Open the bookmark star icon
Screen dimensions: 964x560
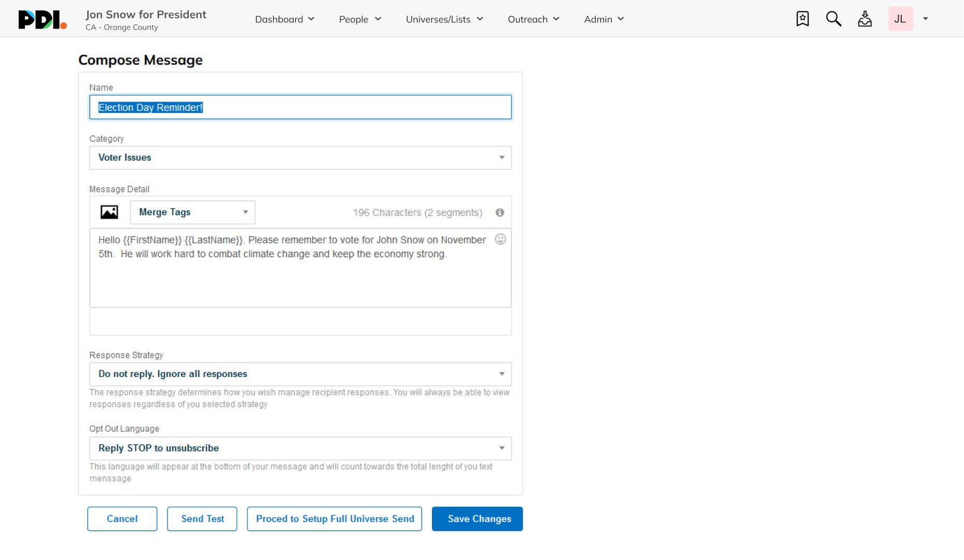coord(802,19)
